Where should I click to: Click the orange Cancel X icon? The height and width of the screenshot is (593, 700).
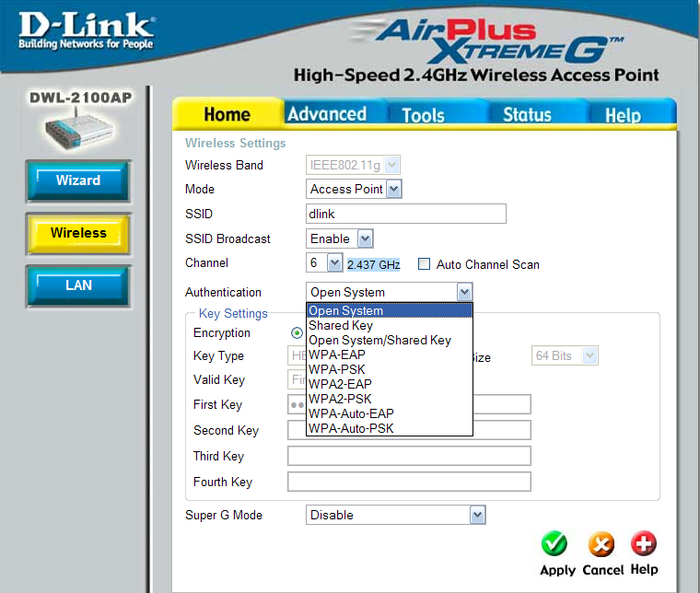[601, 544]
